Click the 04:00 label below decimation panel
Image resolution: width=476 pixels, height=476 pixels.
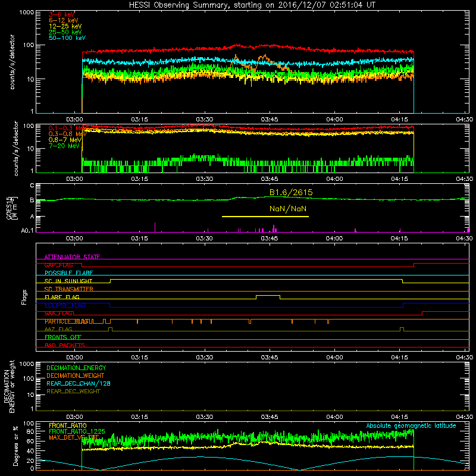(x=334, y=417)
